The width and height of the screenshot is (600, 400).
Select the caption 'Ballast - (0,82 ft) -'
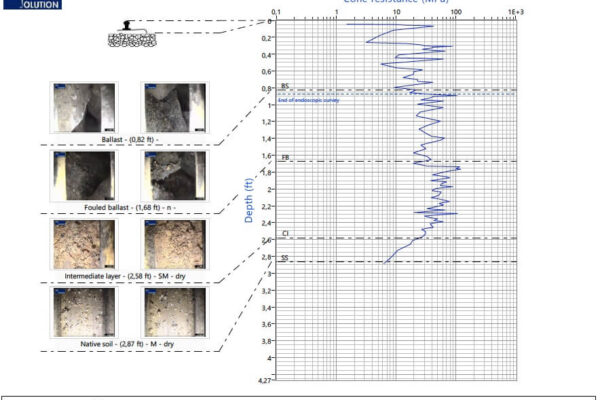pyautogui.click(x=130, y=139)
